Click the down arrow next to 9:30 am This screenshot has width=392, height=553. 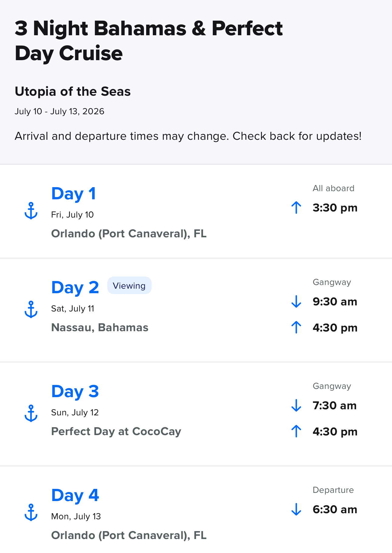[x=296, y=302]
